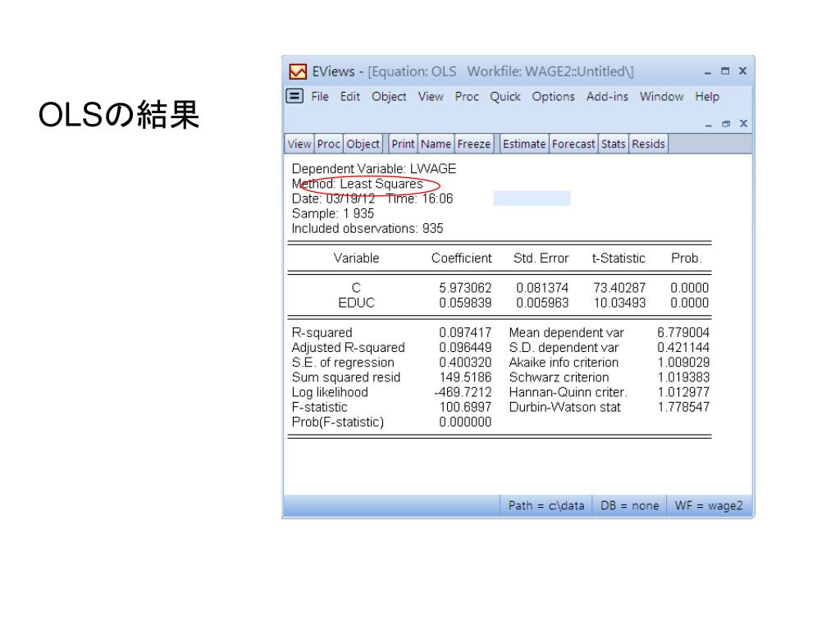Open the Quick menu
This screenshot has width=840, height=630.
click(x=505, y=97)
